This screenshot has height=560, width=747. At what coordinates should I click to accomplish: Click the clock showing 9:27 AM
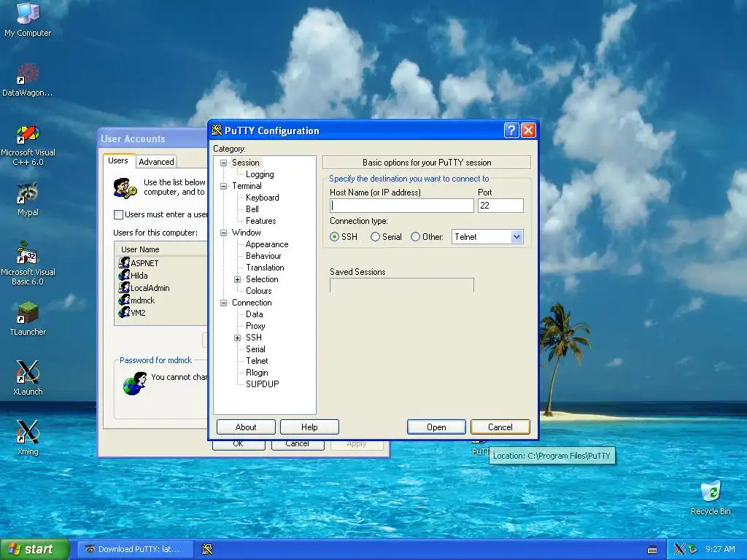pyautogui.click(x=720, y=549)
